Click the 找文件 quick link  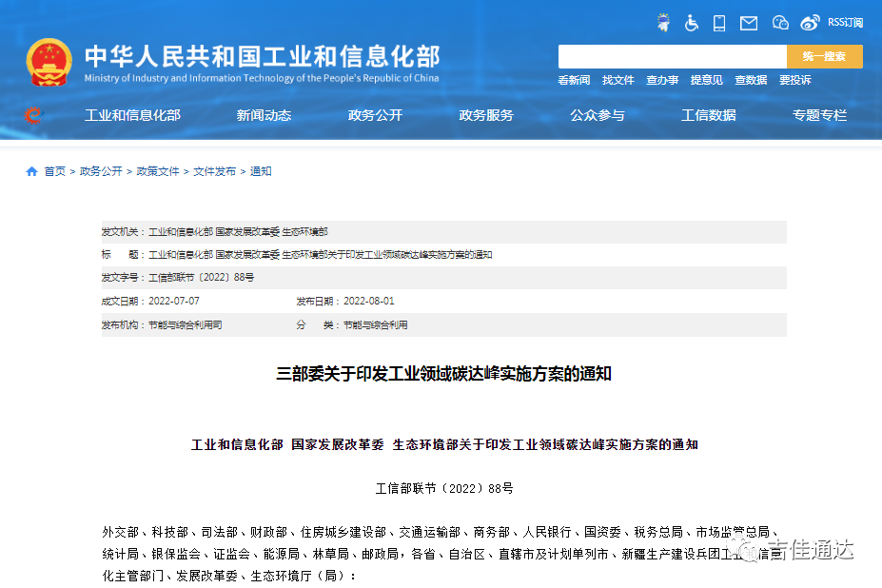[617, 80]
